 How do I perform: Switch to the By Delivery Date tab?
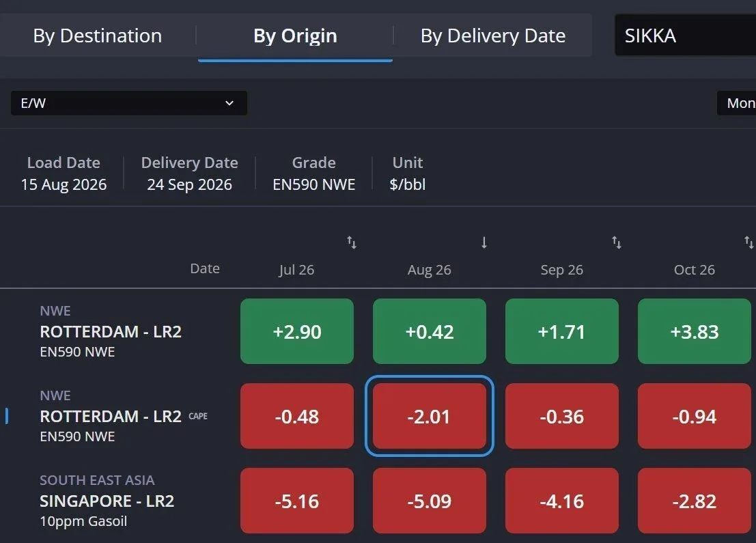493,36
